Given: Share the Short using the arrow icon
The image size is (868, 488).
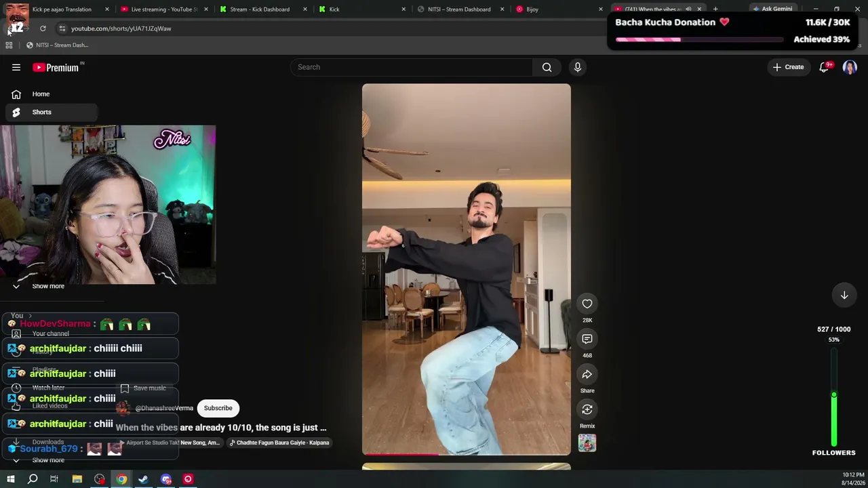Looking at the screenshot, I should 587,374.
